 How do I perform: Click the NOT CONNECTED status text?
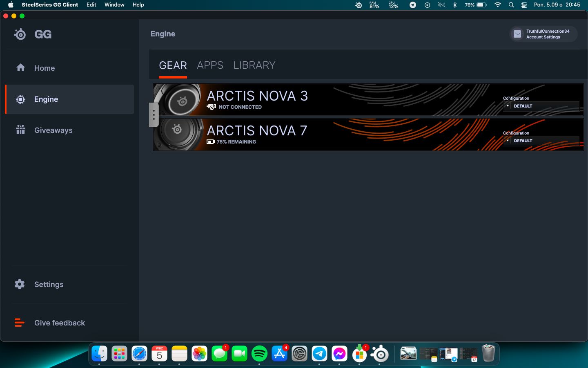tap(240, 107)
